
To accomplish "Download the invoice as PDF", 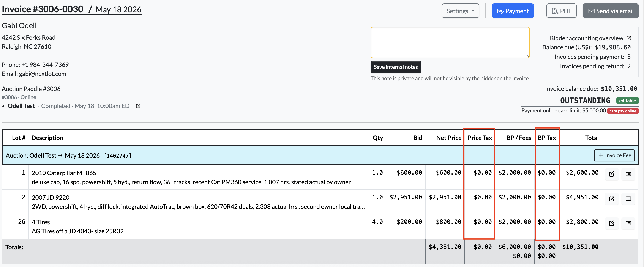I will 561,11.
